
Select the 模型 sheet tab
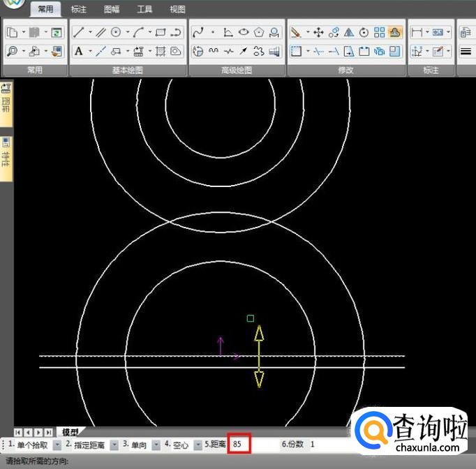70,433
